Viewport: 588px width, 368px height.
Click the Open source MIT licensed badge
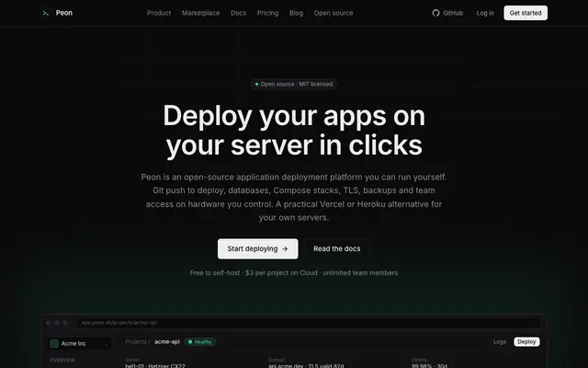294,84
